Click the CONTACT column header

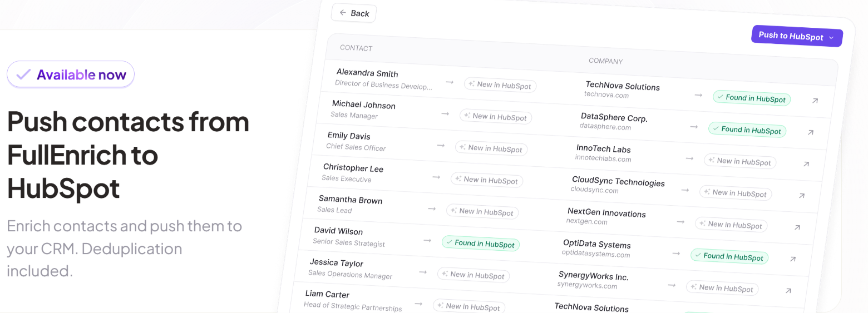pos(356,48)
